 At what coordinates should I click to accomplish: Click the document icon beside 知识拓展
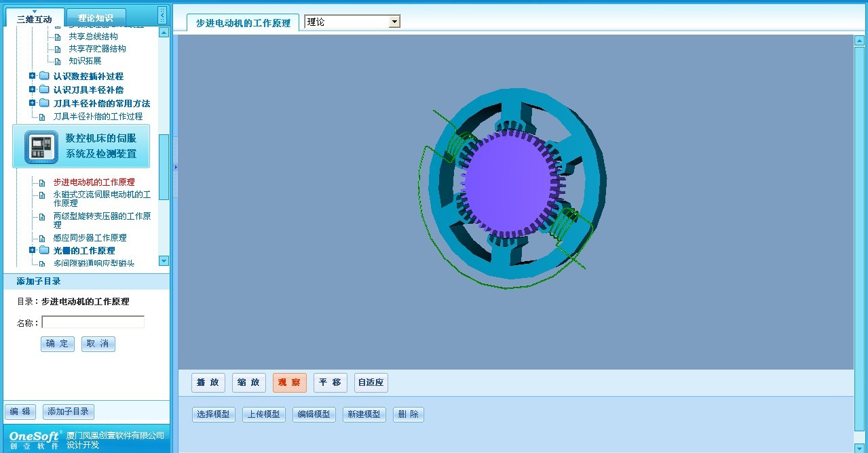(x=58, y=61)
